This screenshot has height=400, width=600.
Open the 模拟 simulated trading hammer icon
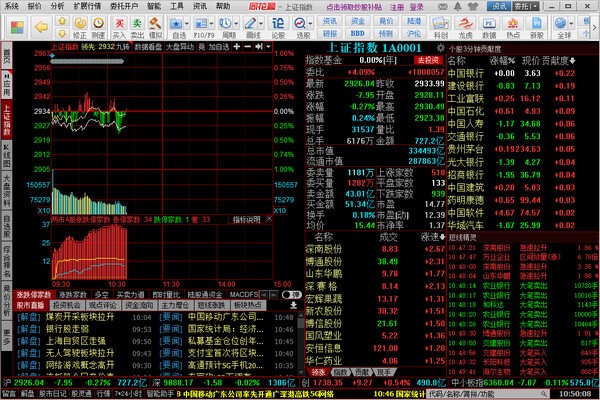point(155,28)
